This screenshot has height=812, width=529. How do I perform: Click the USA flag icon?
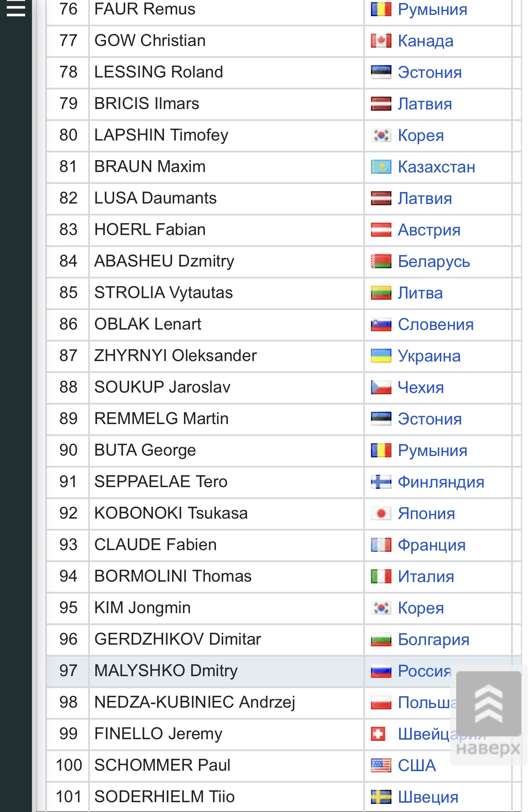[x=381, y=766]
